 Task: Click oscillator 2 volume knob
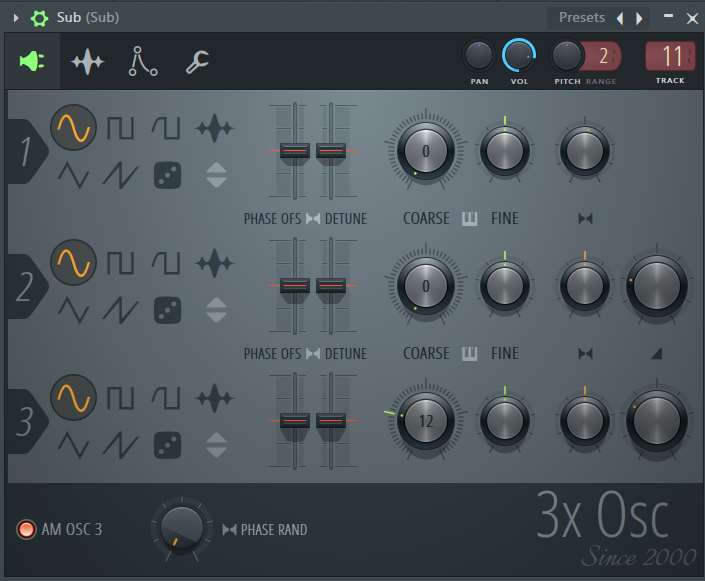tap(656, 286)
